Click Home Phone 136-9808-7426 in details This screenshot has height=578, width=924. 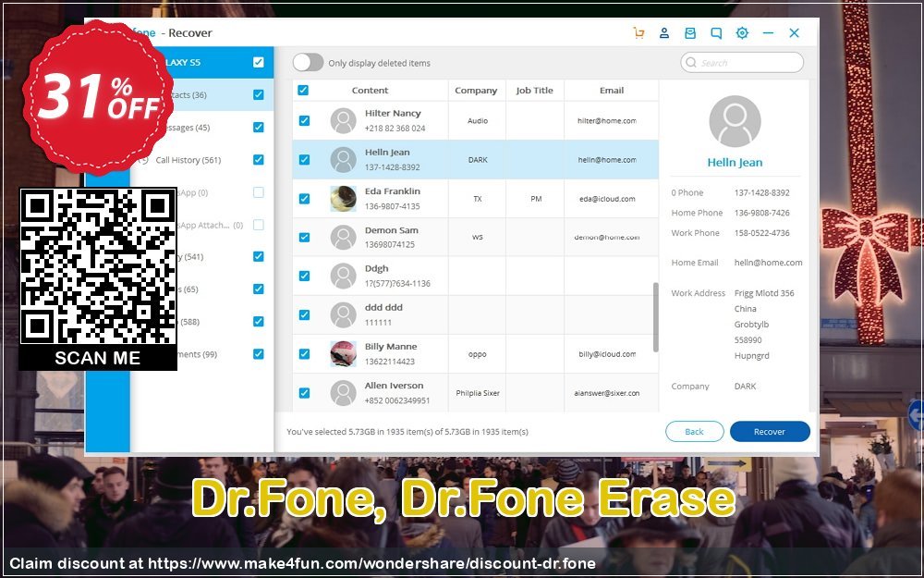762,213
